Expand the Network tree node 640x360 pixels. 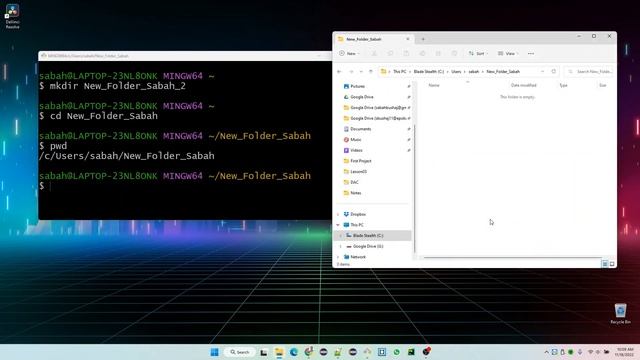click(338, 257)
